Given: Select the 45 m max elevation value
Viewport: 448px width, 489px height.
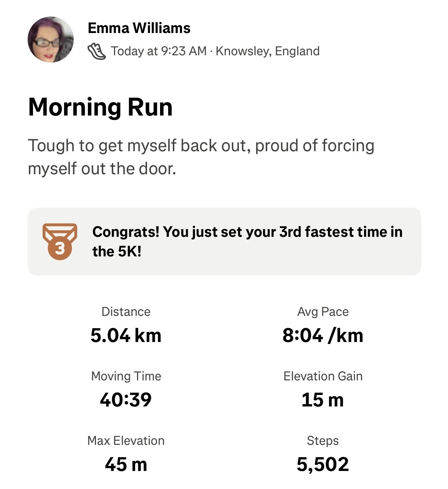Looking at the screenshot, I should (126, 464).
